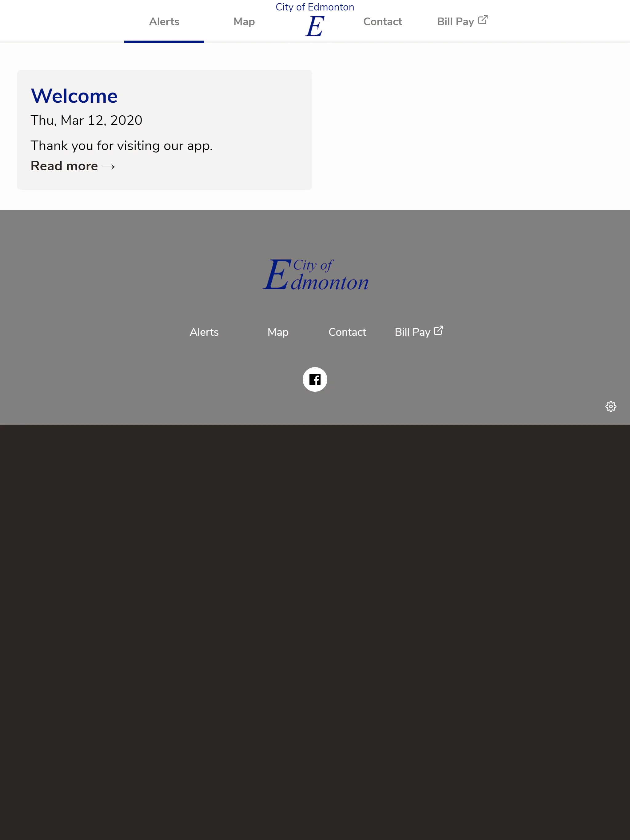Open Contact page link
Viewport: 630px width, 840px height.
pos(382,21)
